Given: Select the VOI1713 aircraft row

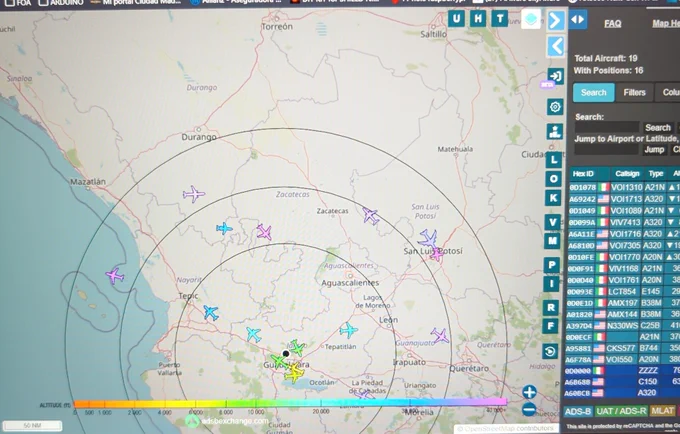Looking at the screenshot, I should tap(624, 199).
